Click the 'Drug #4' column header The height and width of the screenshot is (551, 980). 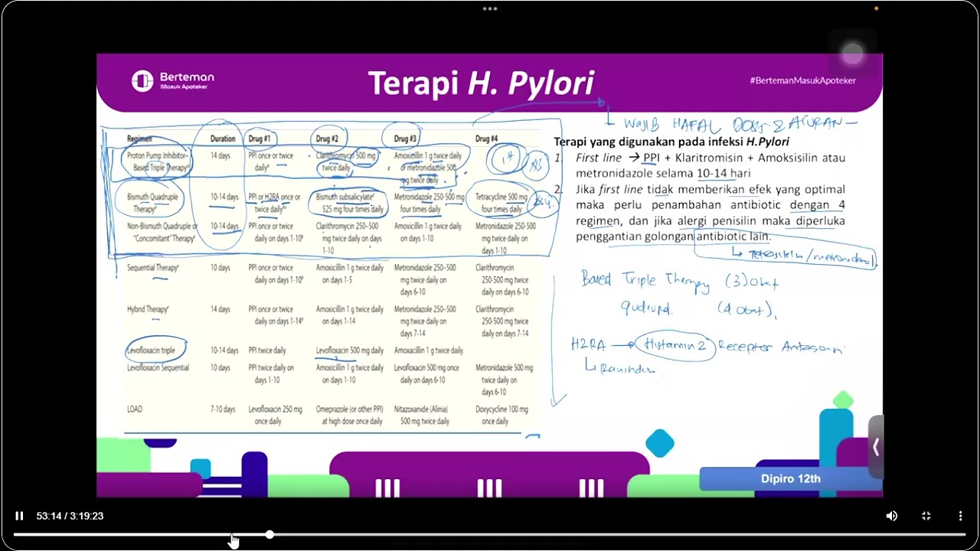click(487, 139)
